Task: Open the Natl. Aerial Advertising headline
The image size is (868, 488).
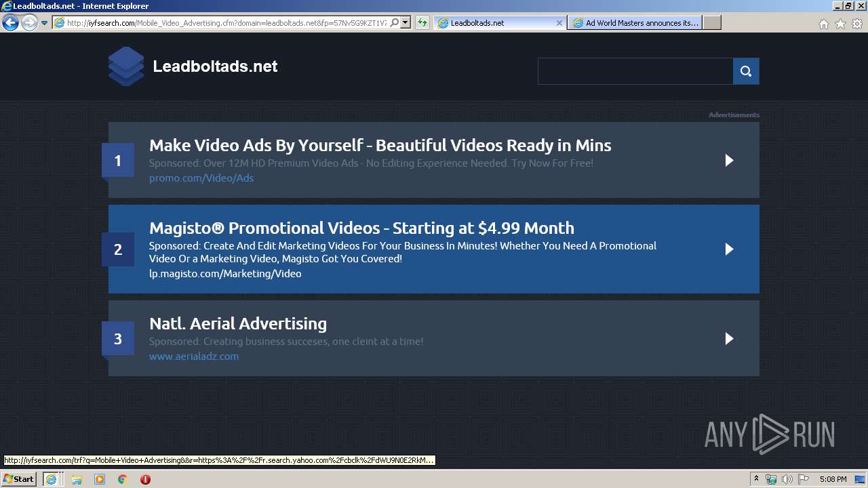Action: [238, 323]
